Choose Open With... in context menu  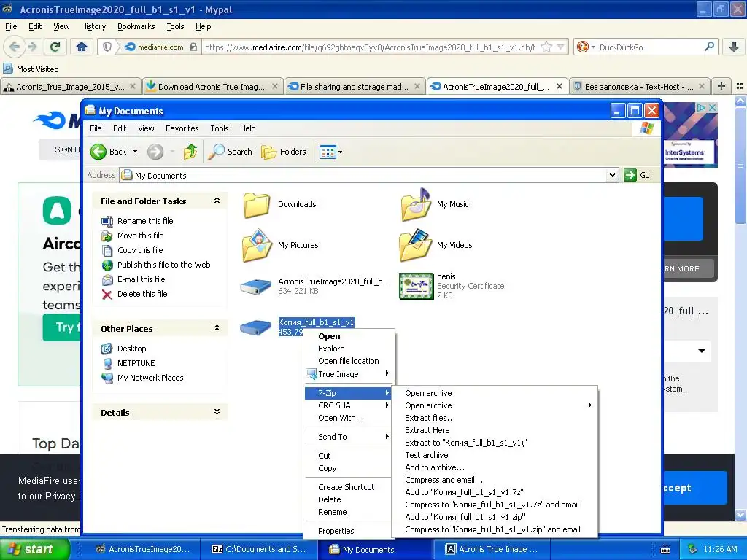pyautogui.click(x=349, y=418)
